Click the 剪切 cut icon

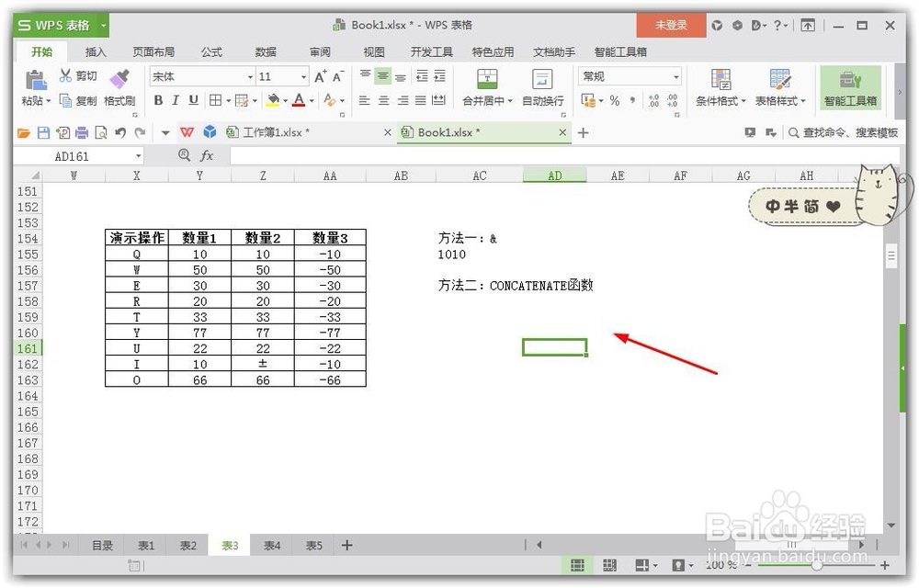pyautogui.click(x=83, y=75)
